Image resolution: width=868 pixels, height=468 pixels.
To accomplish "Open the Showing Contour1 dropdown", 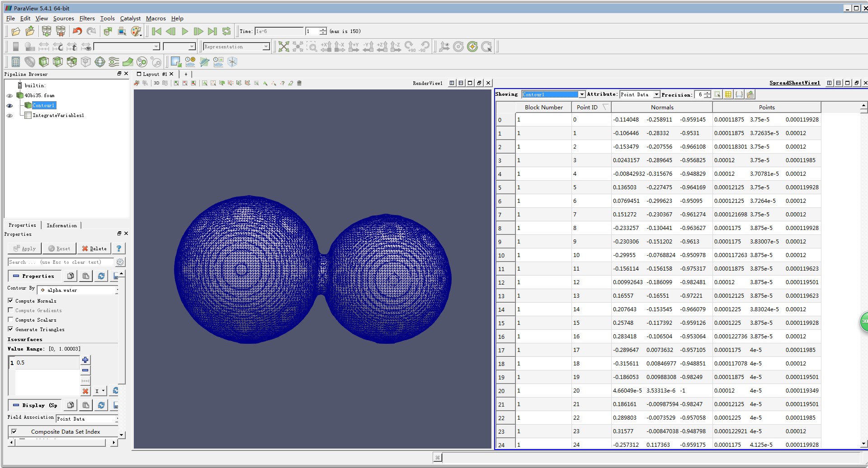I will click(553, 94).
